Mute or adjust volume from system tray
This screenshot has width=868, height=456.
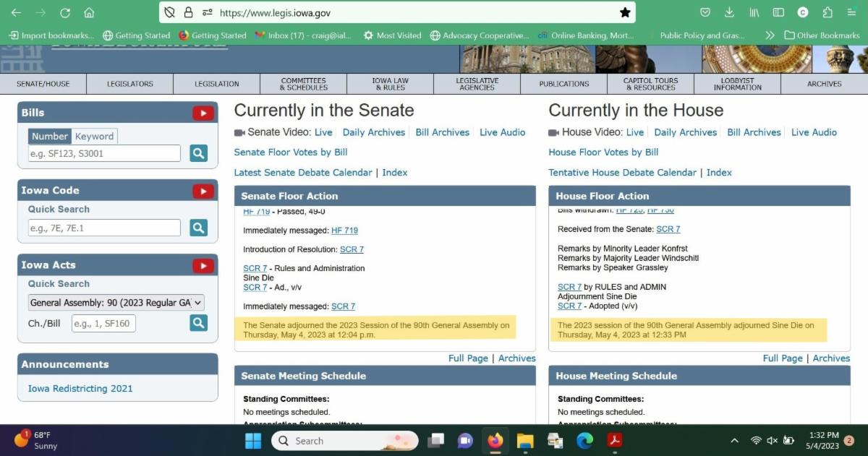click(x=772, y=441)
